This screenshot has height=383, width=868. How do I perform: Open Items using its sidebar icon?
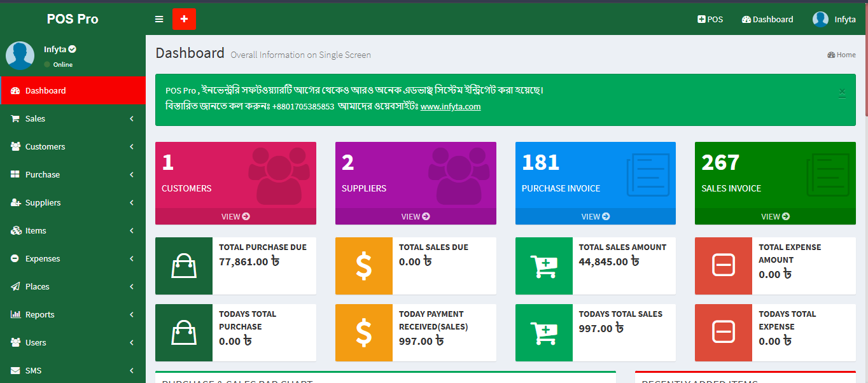17,230
